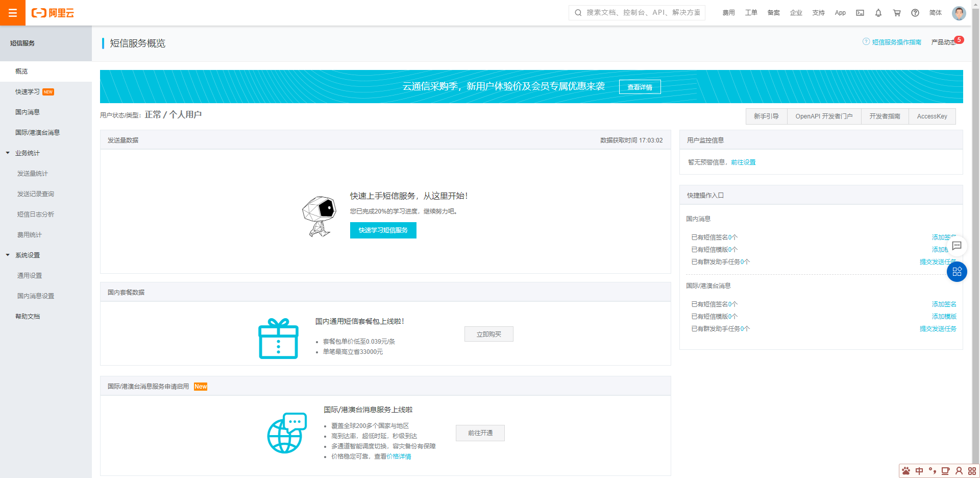Open the orange hamburger menu
This screenshot has height=478, width=980.
[13, 13]
